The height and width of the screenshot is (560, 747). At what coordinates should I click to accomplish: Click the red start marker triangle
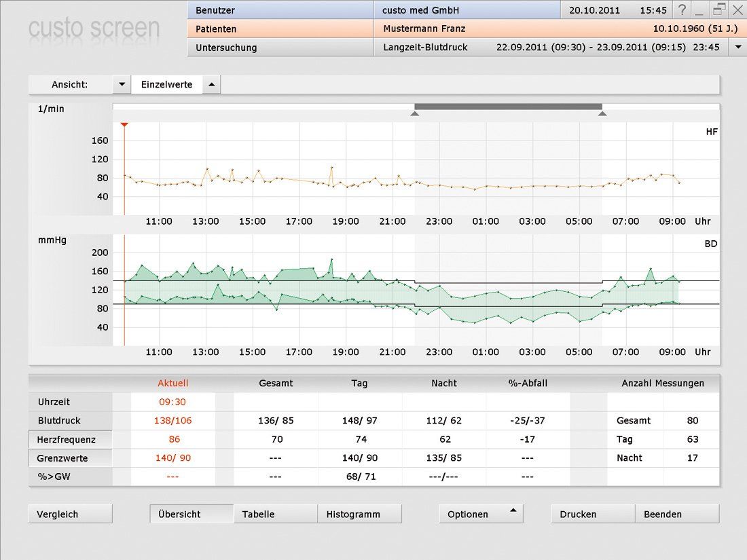pos(124,125)
